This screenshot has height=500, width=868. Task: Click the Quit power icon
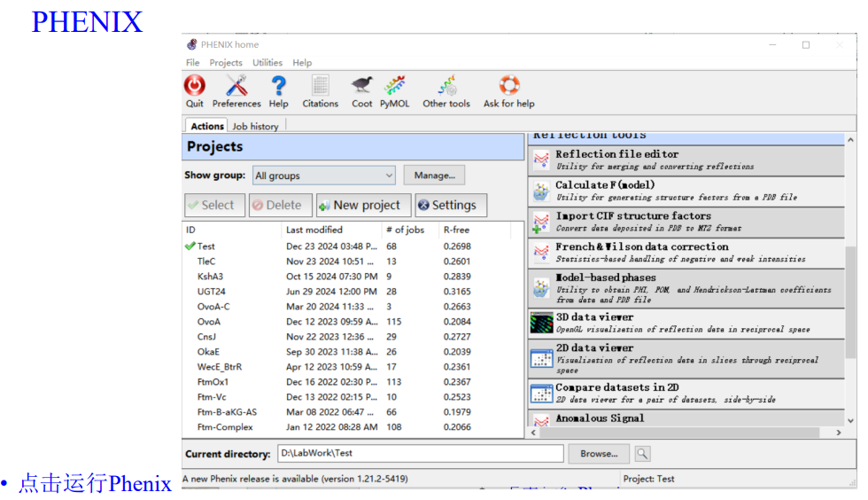[194, 86]
